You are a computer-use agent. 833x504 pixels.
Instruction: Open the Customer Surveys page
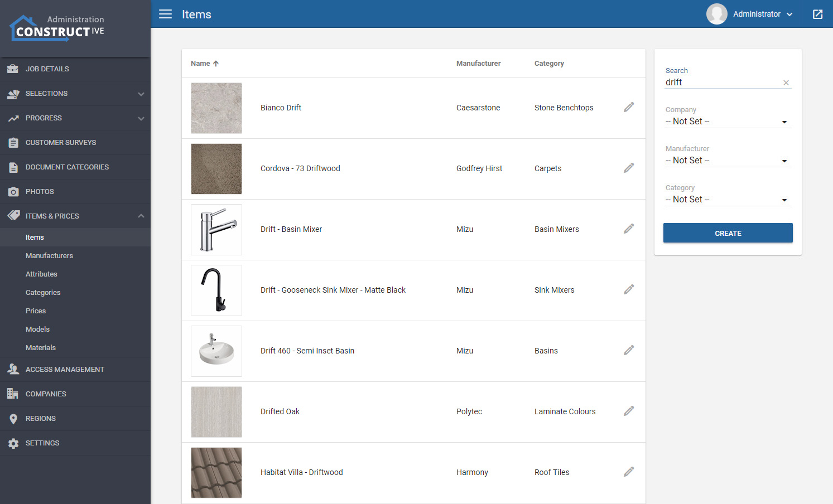(61, 143)
